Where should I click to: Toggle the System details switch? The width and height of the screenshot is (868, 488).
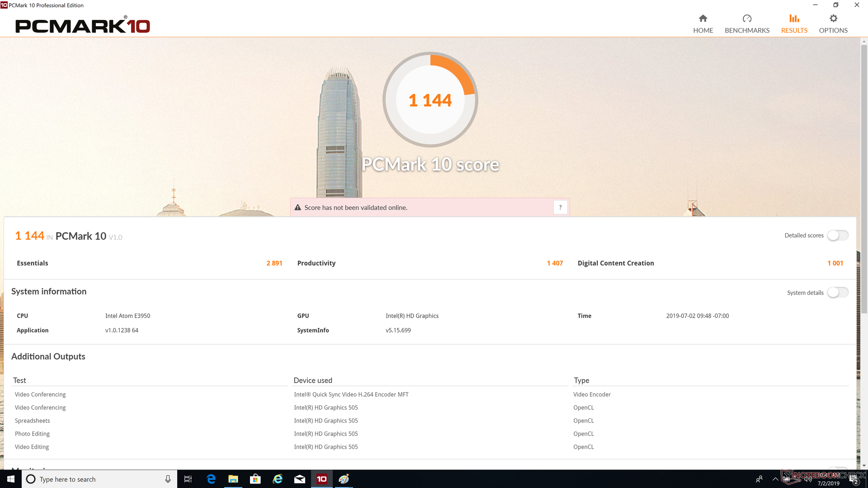coord(838,293)
